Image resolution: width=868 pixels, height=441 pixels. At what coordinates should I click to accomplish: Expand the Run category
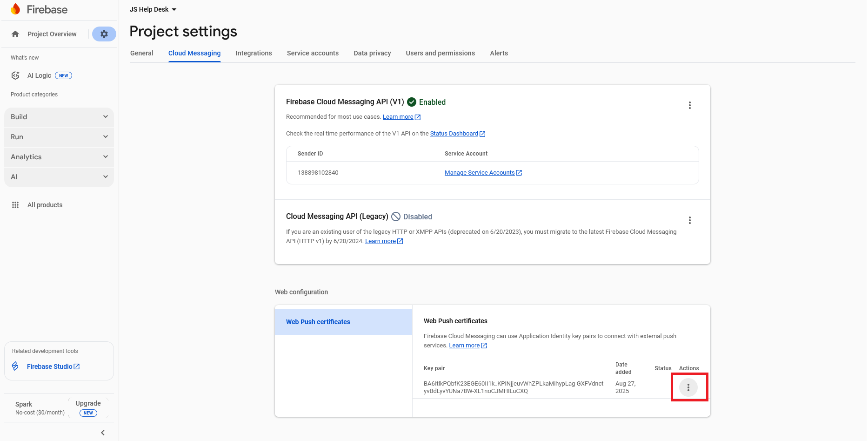coord(59,137)
